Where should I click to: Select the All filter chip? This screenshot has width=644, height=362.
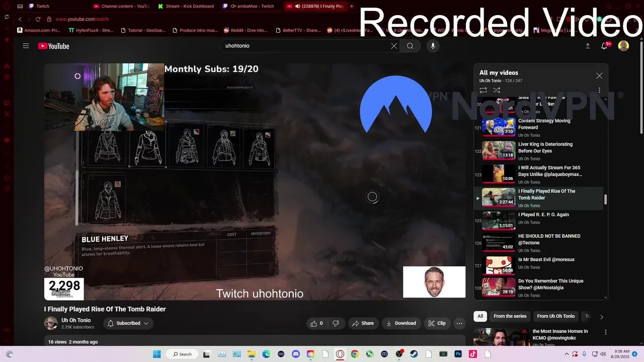click(x=480, y=316)
